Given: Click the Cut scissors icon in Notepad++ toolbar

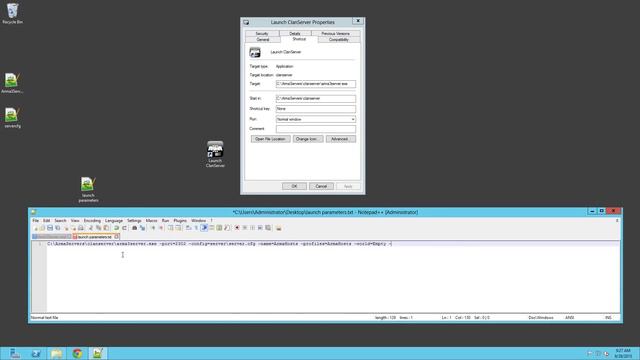Looking at the screenshot, I should point(91,228).
